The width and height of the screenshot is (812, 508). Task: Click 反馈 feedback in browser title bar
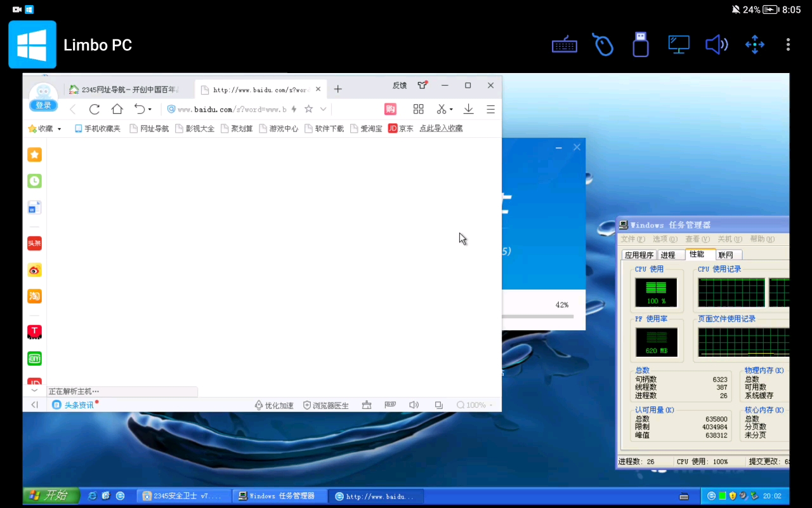(400, 85)
